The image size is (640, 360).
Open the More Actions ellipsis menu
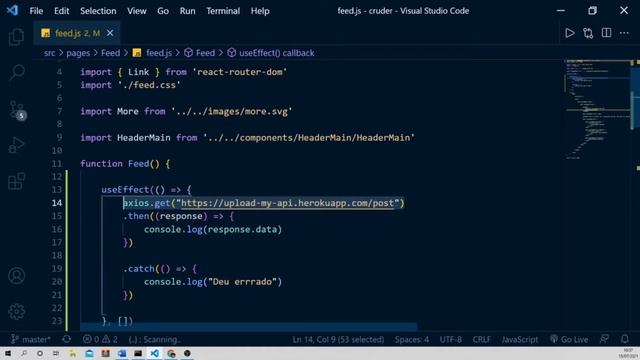click(624, 33)
